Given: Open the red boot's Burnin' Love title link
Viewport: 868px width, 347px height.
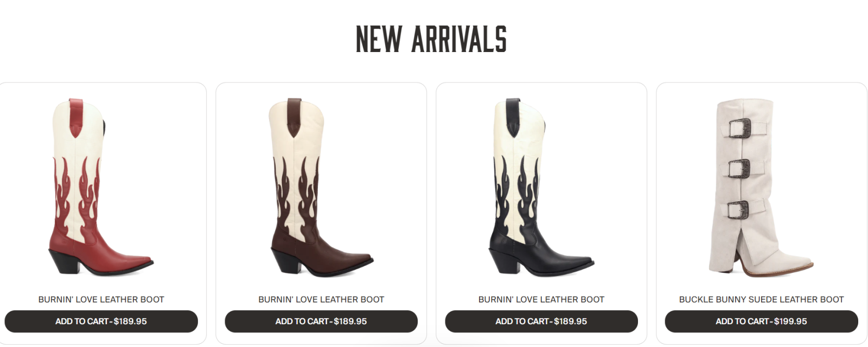Looking at the screenshot, I should click(x=101, y=299).
